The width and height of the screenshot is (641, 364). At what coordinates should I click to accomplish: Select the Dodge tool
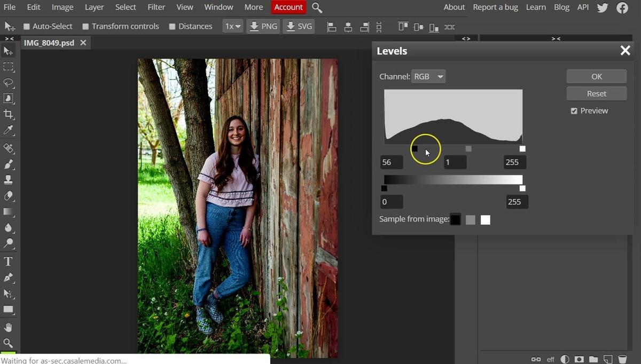9,243
